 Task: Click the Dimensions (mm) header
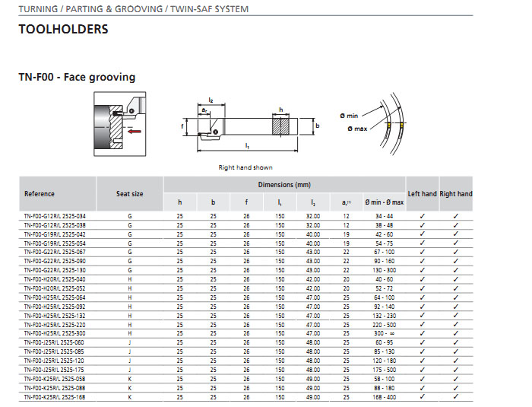285,185
